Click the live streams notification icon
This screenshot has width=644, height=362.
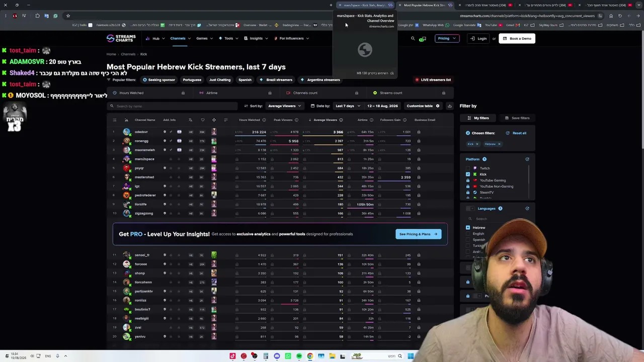click(x=423, y=38)
